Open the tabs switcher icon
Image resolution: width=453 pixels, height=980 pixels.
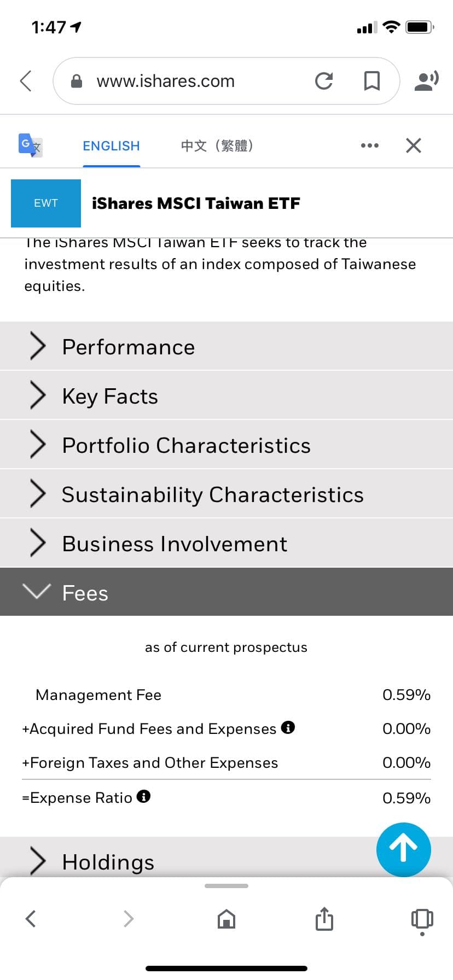click(x=422, y=919)
